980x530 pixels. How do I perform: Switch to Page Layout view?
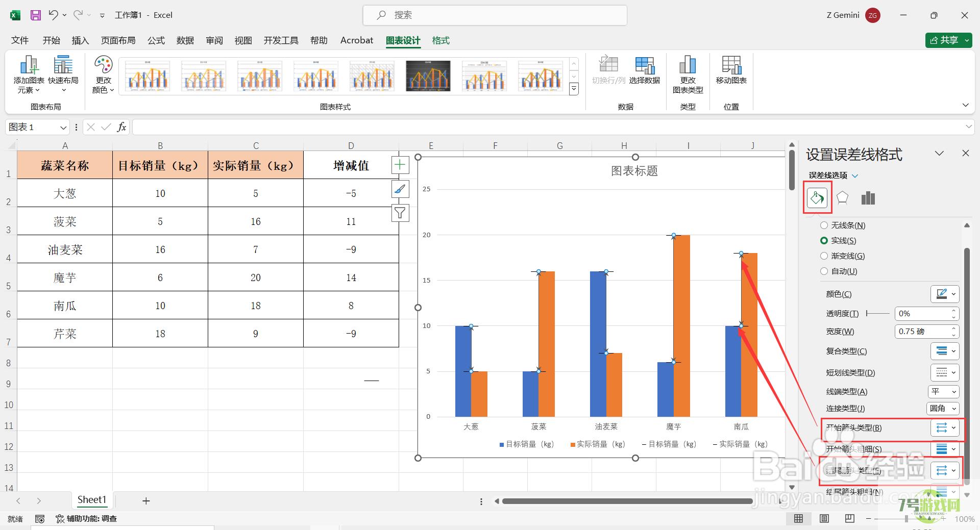[824, 519]
